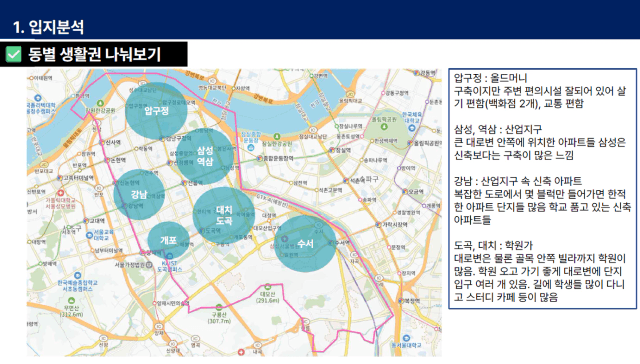Click the 고속터미널역 station marker

point(60,178)
